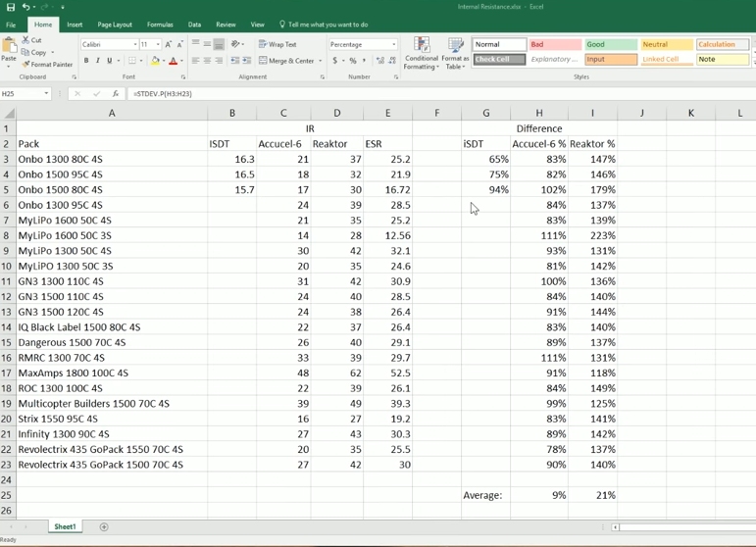This screenshot has height=547, width=756.
Task: Open the font size dropdown
Action: tap(158, 44)
